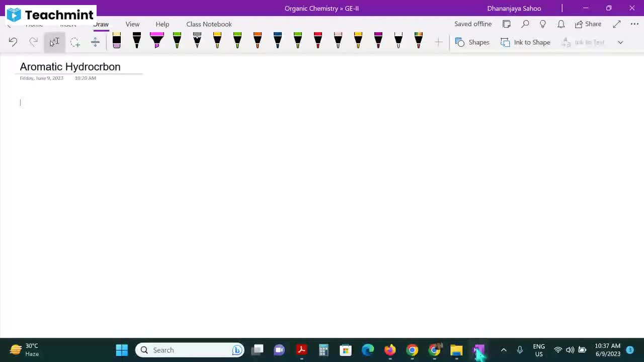Viewport: 644px width, 362px height.
Task: Enter full screen mode with the diagonal arrows
Action: (617, 24)
